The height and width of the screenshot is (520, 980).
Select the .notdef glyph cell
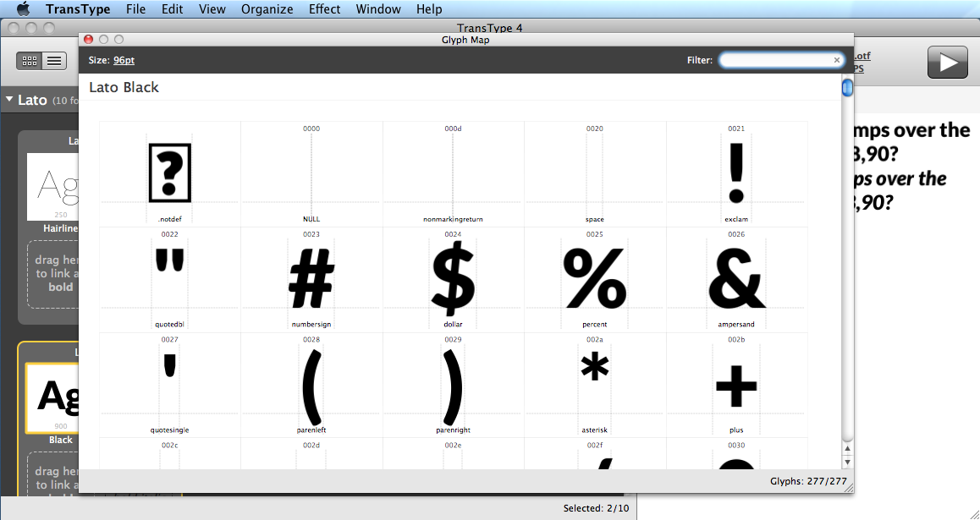[x=170, y=173]
